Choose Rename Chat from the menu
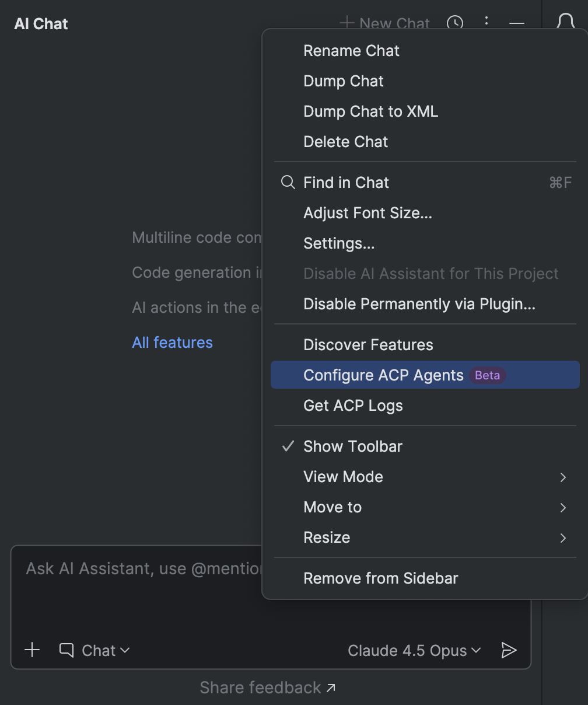Viewport: 588px width, 705px height. click(x=351, y=51)
